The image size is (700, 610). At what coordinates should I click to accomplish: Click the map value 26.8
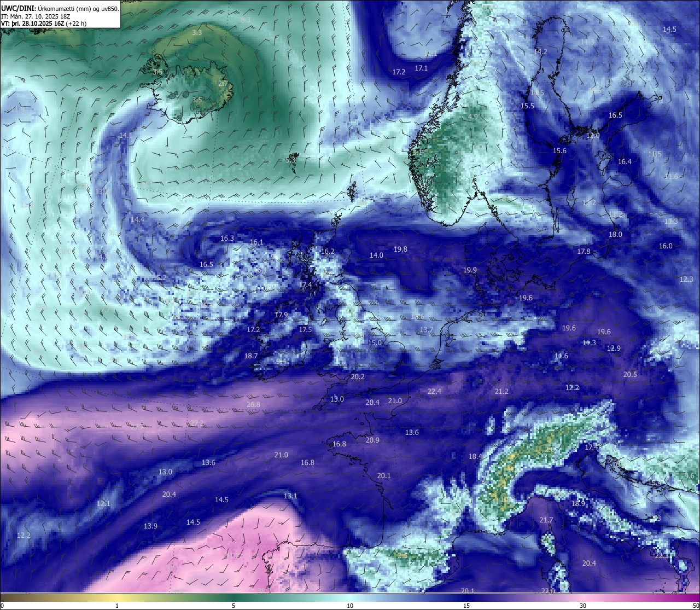[x=253, y=405]
